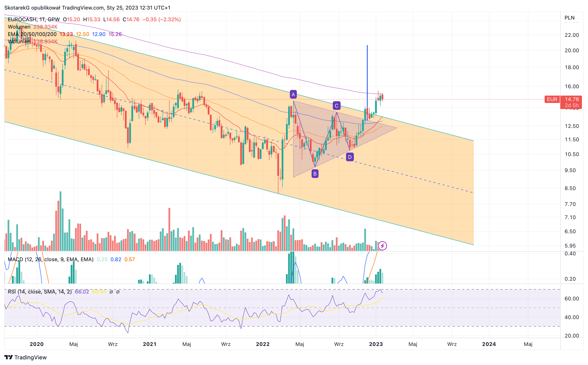588x365 pixels.
Task: Click the first Wolumen 238.934K legend
Action: point(33,27)
